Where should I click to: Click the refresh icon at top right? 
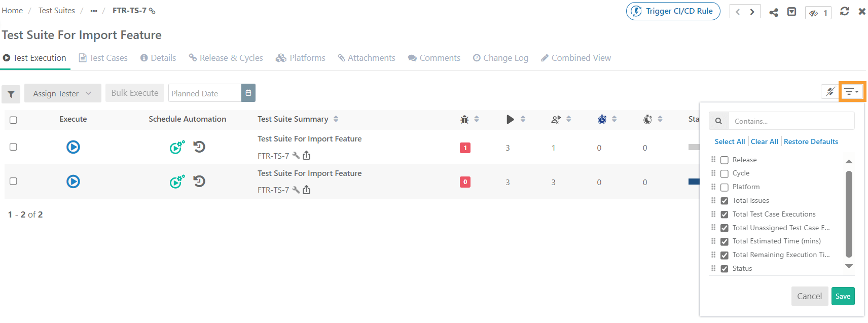845,11
